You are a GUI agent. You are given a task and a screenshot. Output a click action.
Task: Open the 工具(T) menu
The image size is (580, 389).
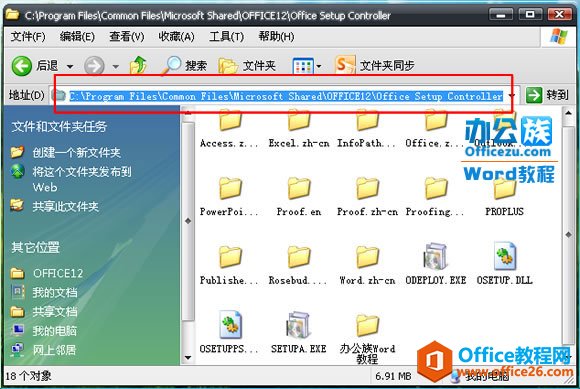point(226,37)
